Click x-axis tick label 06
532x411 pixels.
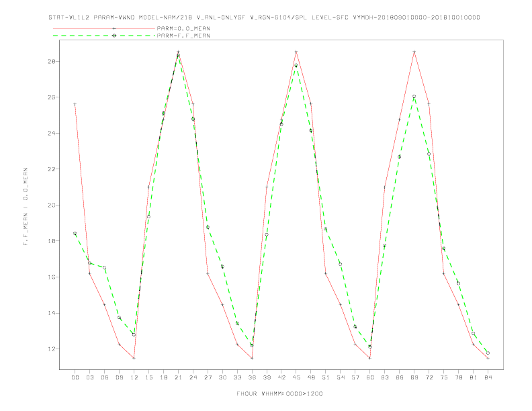105,377
